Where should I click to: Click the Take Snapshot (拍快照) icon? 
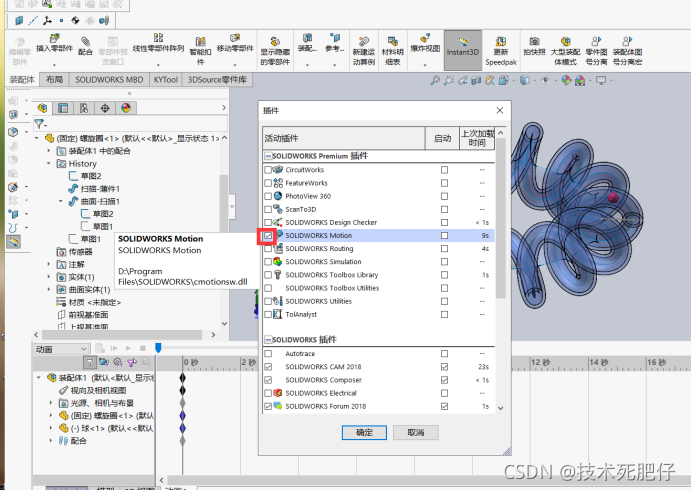[x=535, y=41]
